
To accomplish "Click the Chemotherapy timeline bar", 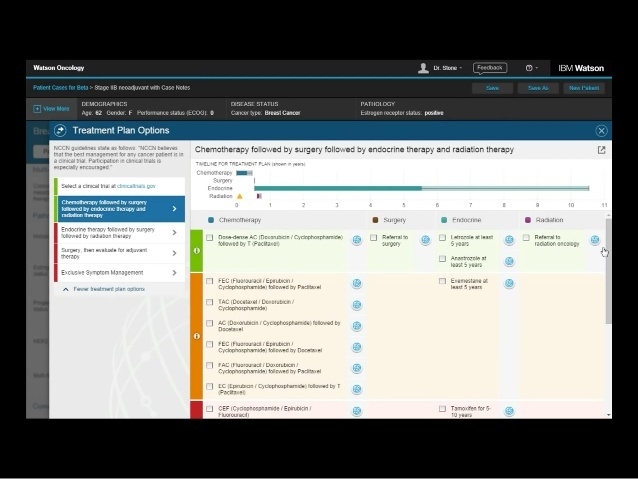I will coord(244,173).
